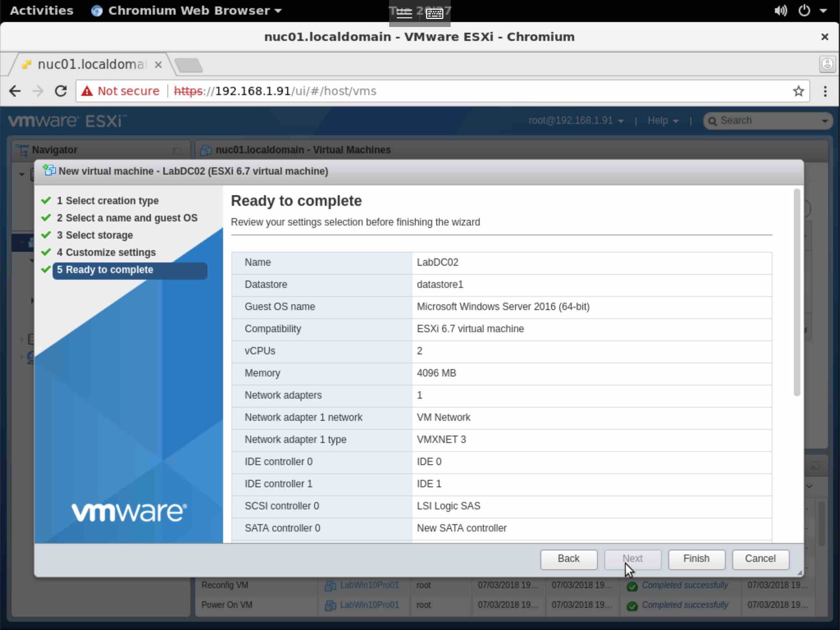Open the Chromium Web Browser app menu
The image size is (840, 630).
pyautogui.click(x=186, y=11)
